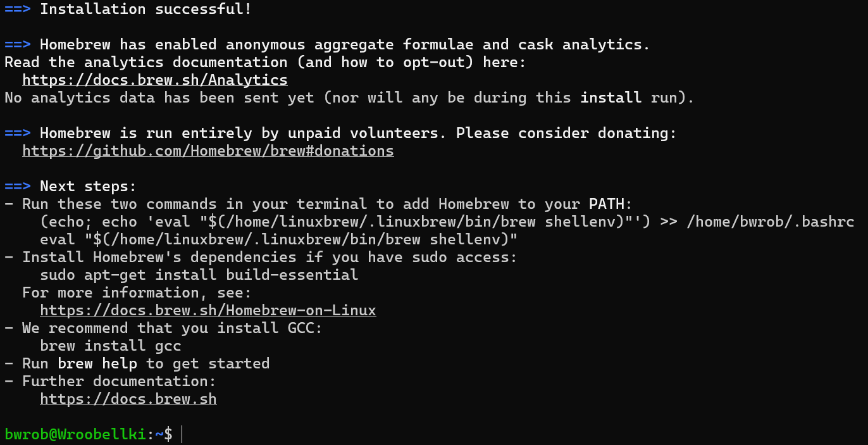This screenshot has height=445, width=868.
Task: Open the Homebrew brew#donations GitHub link
Action: (x=208, y=151)
